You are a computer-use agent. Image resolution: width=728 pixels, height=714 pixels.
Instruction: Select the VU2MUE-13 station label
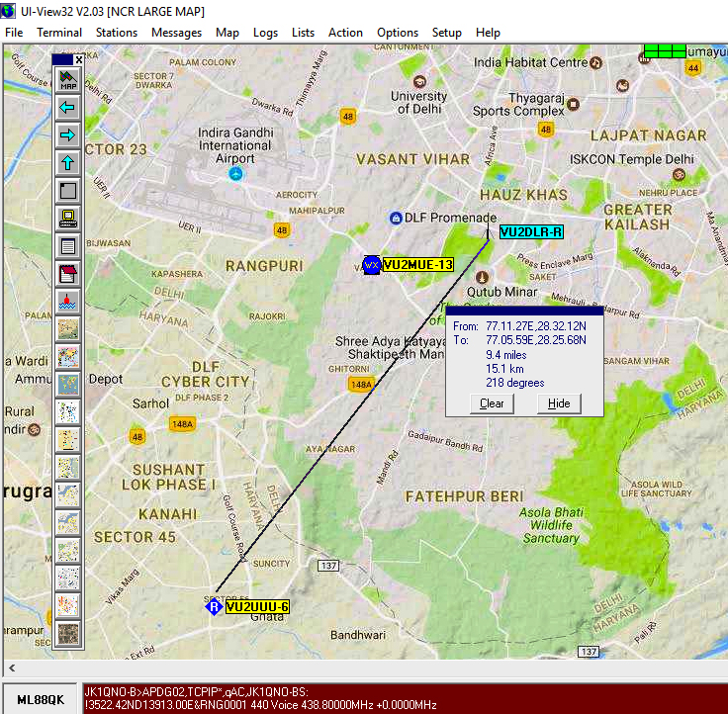(417, 265)
